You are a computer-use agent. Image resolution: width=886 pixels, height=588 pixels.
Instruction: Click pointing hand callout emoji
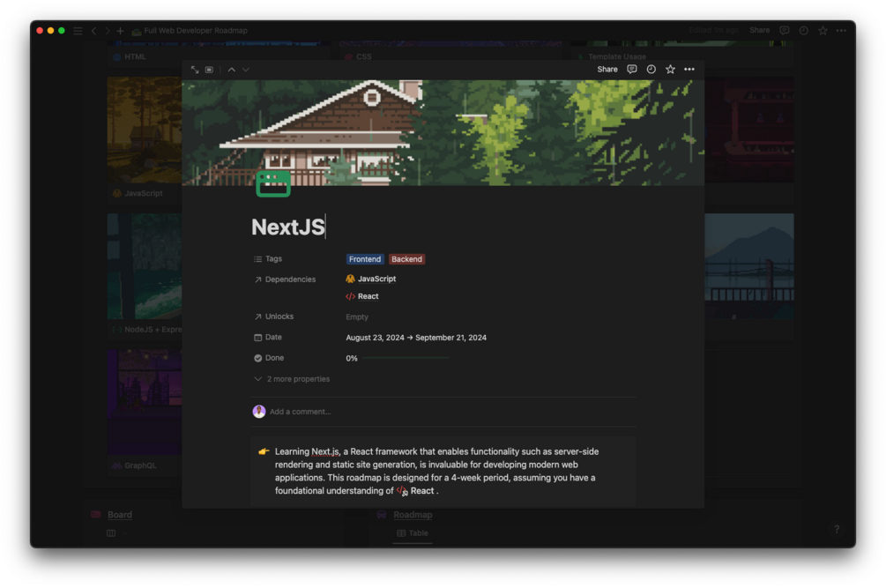(264, 452)
